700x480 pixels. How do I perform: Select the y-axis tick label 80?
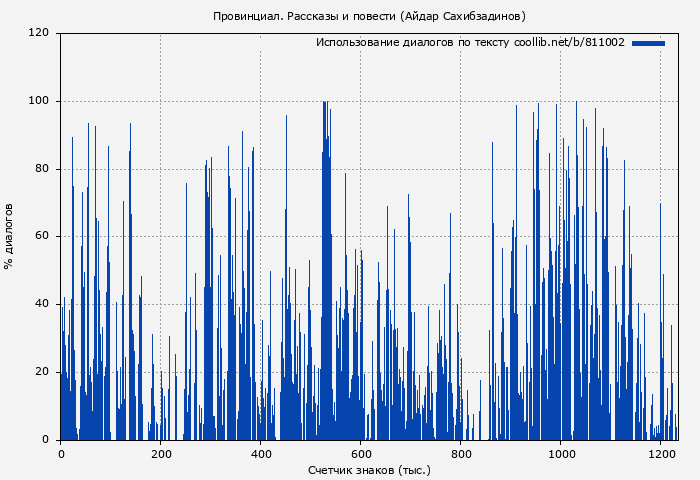coord(42,169)
